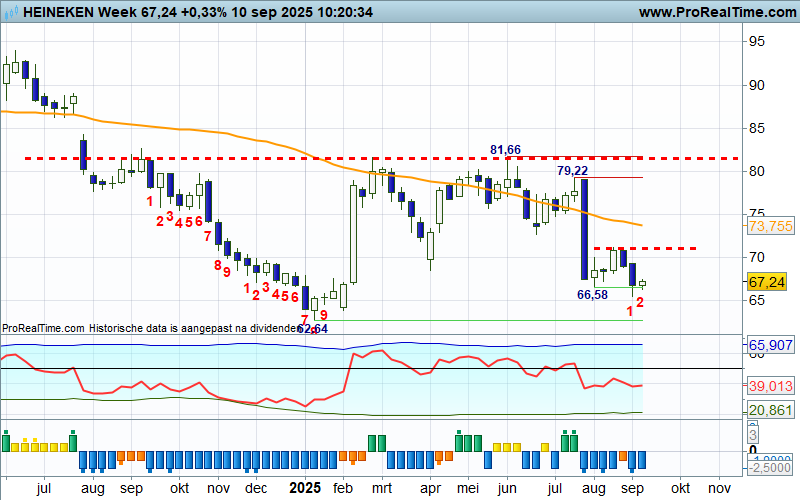Click the Historische data dividend notice text
Viewport: 800px width, 500px height.
[x=150, y=327]
